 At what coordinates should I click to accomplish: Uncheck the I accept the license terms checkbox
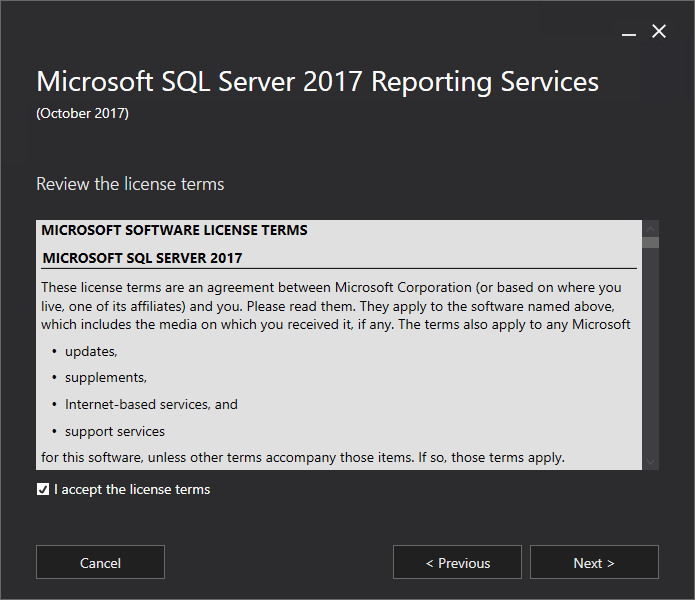tap(43, 489)
